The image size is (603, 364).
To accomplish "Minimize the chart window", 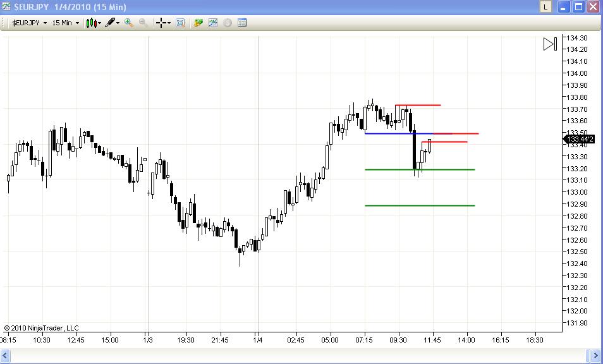I will tap(564, 7).
